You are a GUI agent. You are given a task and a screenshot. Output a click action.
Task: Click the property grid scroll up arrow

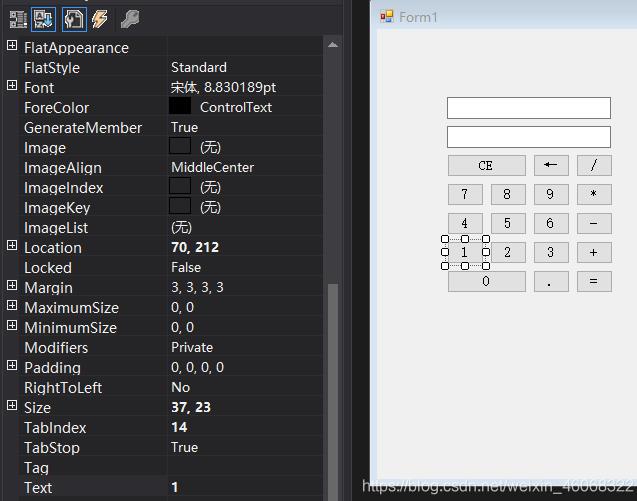coord(333,45)
